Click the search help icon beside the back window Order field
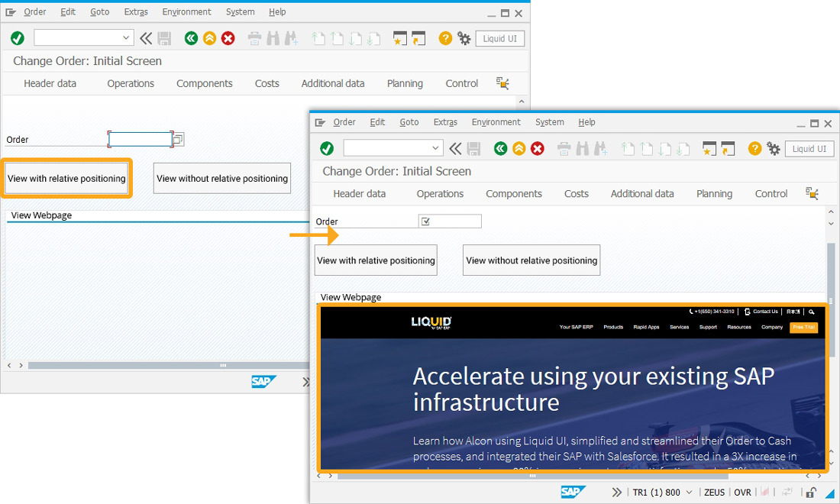Screen dimensions: 840x504 tap(179, 139)
